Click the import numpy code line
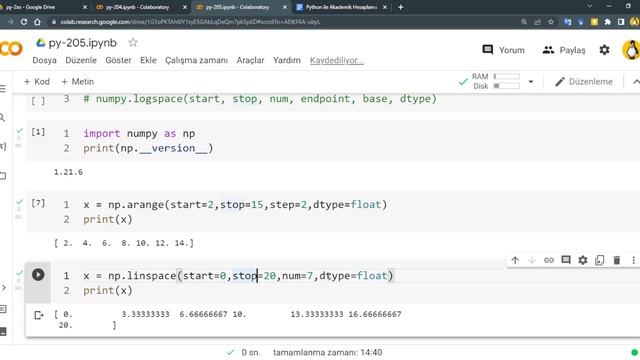 click(139, 133)
